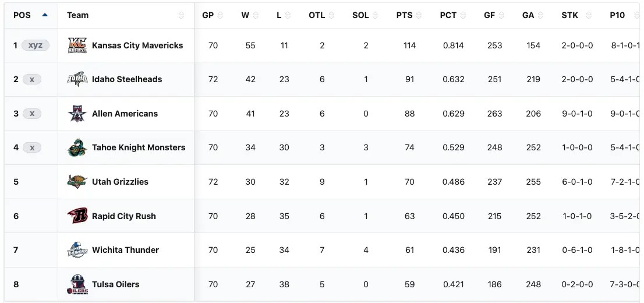Open Tahoe Knight Monsters team link
This screenshot has height=303, width=644.
pyautogui.click(x=139, y=147)
